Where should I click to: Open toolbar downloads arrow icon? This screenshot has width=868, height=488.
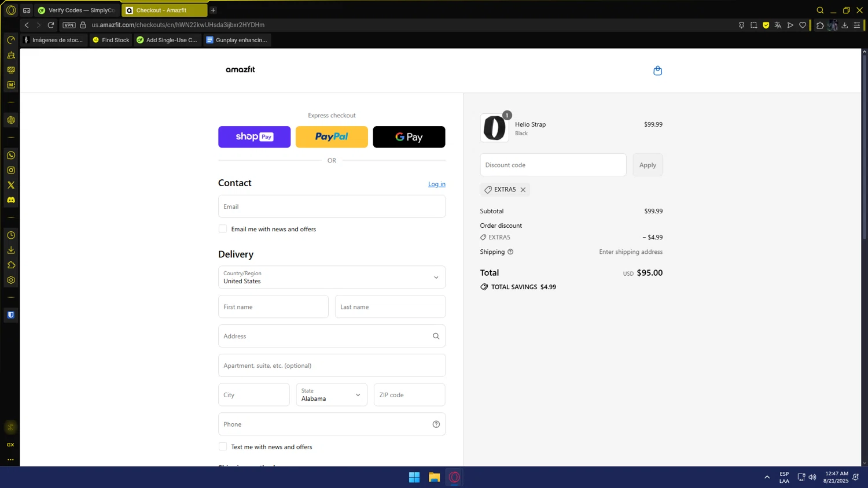pos(845,25)
